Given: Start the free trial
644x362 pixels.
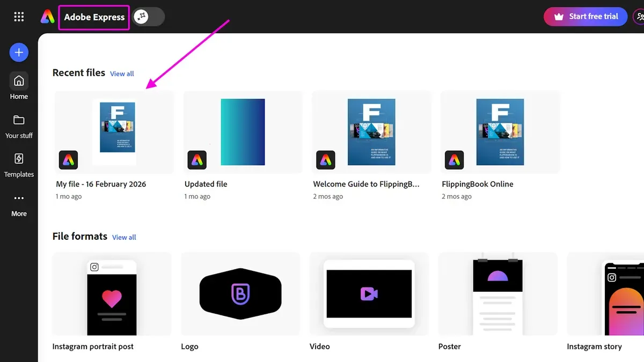Looking at the screenshot, I should tap(586, 17).
